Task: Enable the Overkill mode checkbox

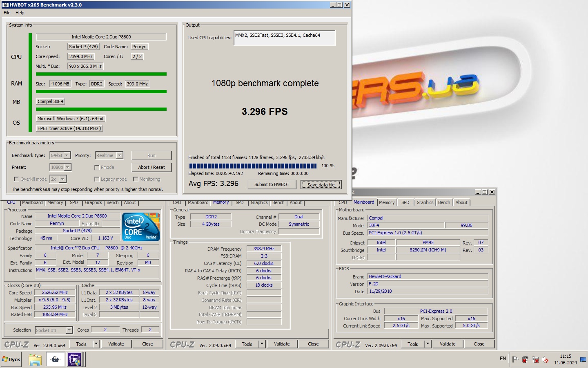Action: pyautogui.click(x=16, y=179)
